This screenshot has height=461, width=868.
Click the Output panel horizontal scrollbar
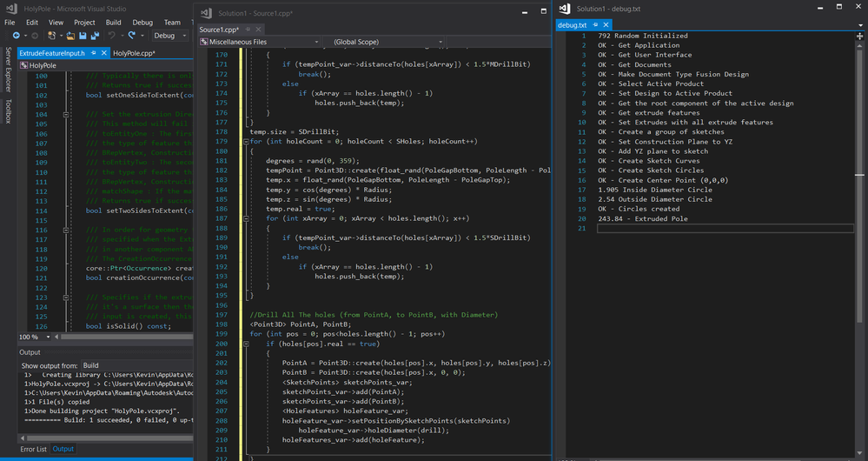click(109, 438)
